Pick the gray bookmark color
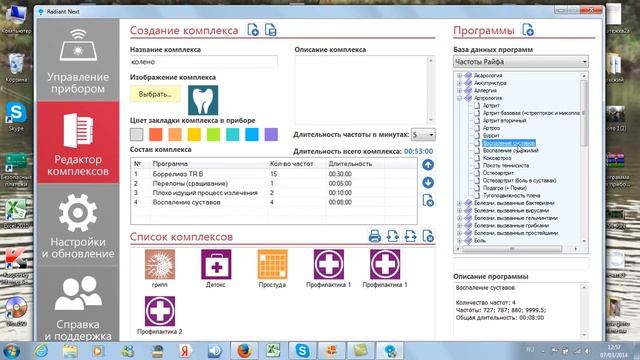This screenshot has width=640, height=360. 137,134
